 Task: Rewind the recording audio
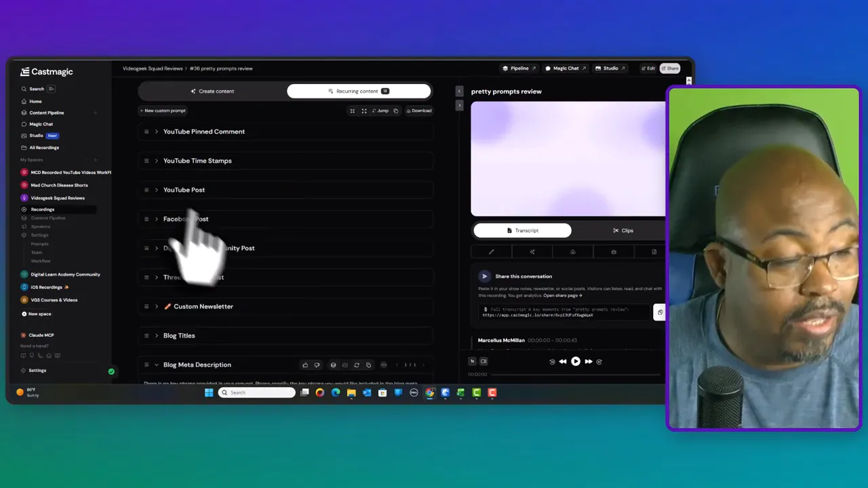click(562, 361)
